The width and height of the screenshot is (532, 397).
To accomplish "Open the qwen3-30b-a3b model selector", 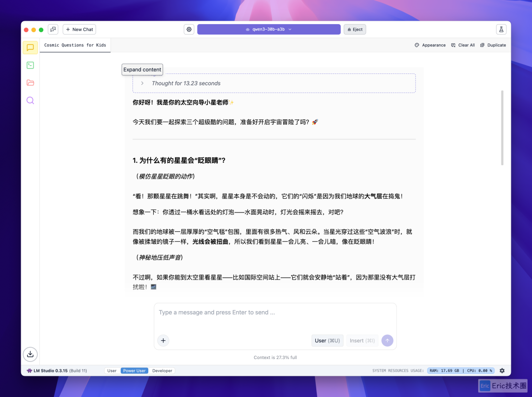I will click(269, 30).
